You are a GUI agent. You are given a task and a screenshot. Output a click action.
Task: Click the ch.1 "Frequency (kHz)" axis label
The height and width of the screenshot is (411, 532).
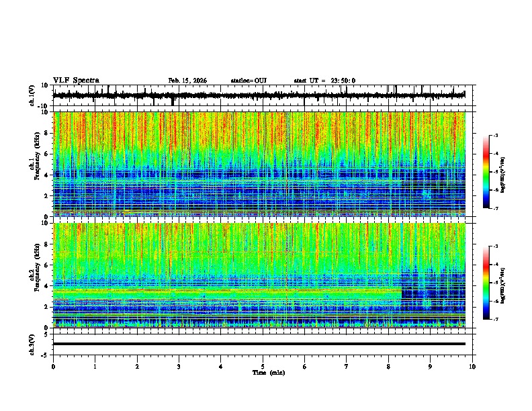[38, 156]
